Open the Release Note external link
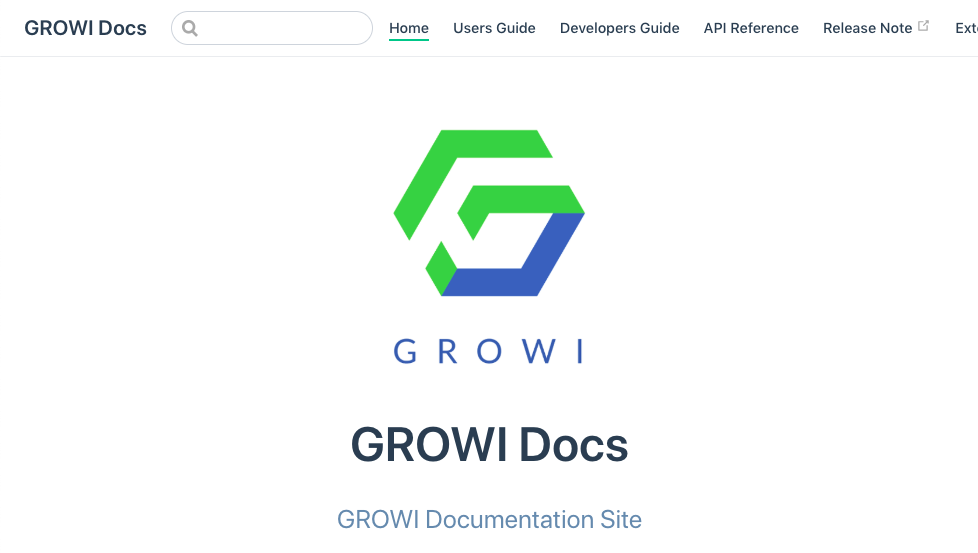The image size is (978, 553). (876, 28)
